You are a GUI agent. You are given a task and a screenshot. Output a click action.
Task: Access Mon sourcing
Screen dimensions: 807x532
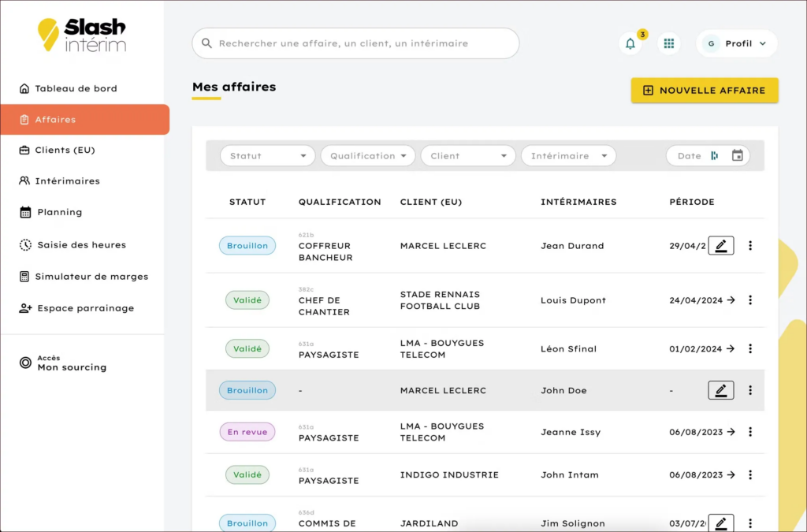click(x=63, y=363)
